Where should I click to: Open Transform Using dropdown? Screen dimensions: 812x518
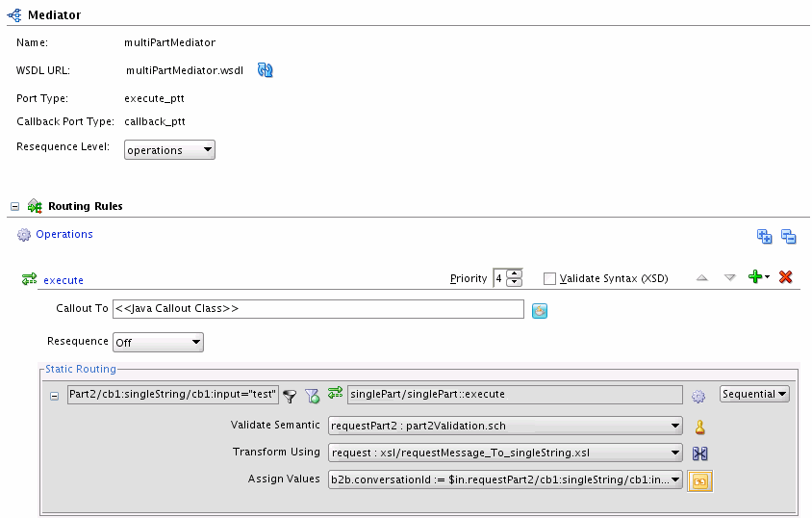click(505, 453)
